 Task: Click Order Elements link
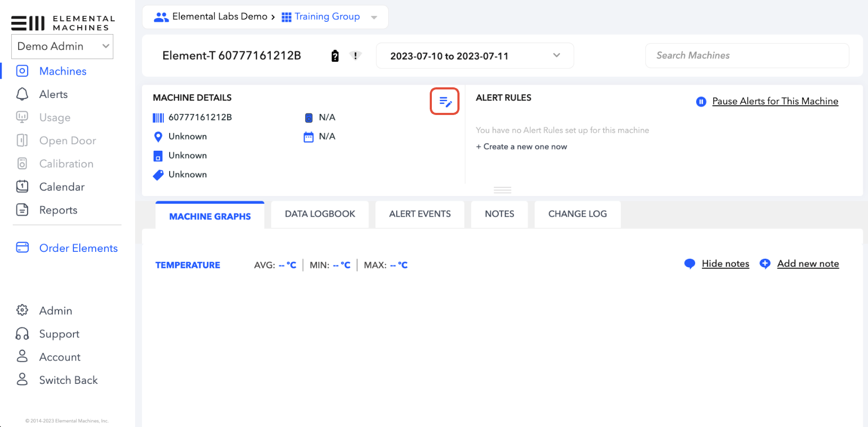[x=78, y=248]
